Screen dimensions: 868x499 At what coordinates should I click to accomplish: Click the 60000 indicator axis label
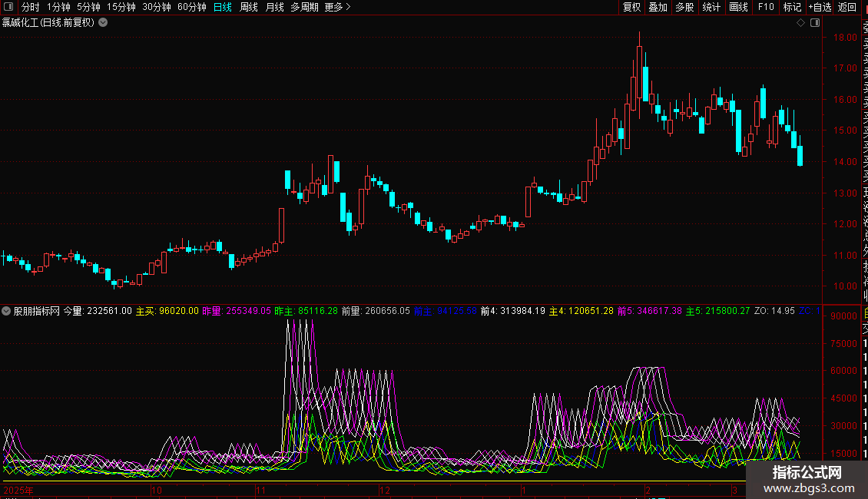(x=843, y=371)
